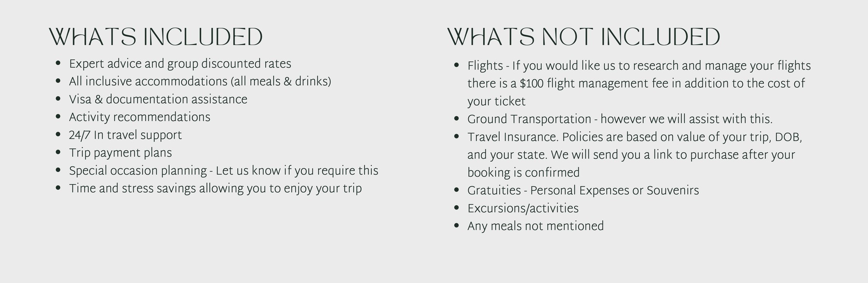
Task: Click 'Time and stress savings' line
Action: [x=215, y=189]
